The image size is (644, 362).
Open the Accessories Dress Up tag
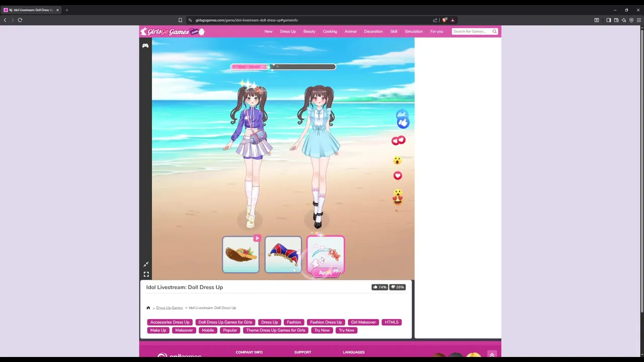tap(170, 322)
